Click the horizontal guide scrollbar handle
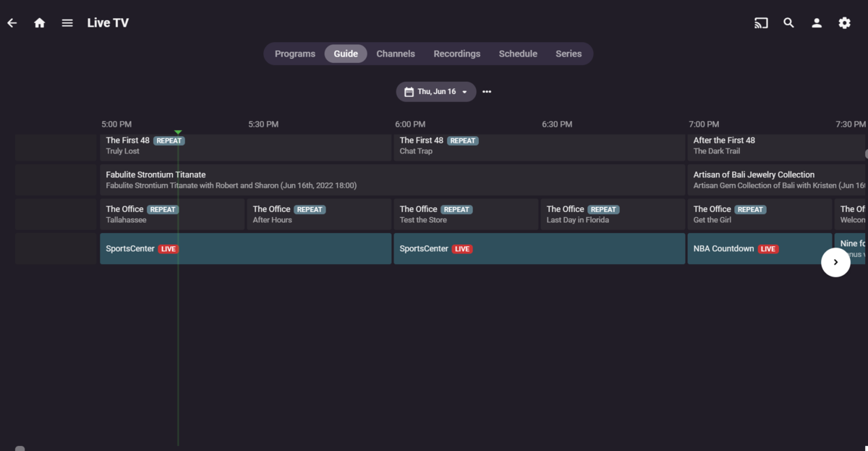The width and height of the screenshot is (868, 451). (20, 449)
